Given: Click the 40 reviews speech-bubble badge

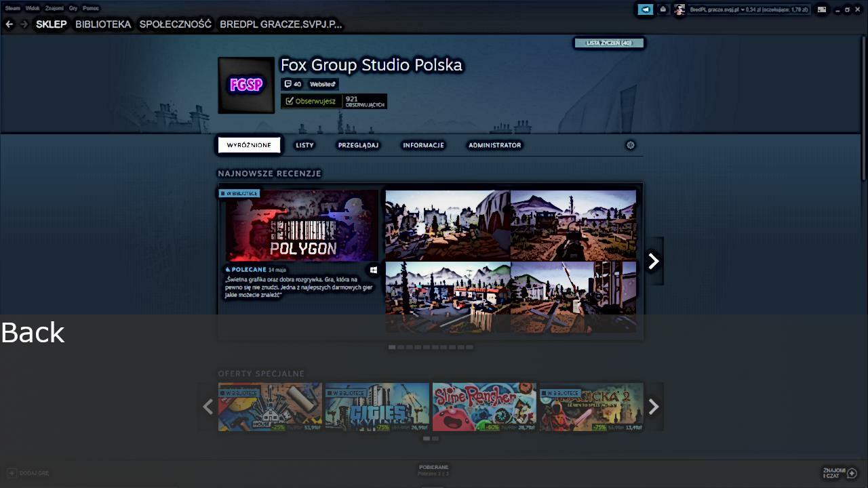Looking at the screenshot, I should (x=293, y=84).
